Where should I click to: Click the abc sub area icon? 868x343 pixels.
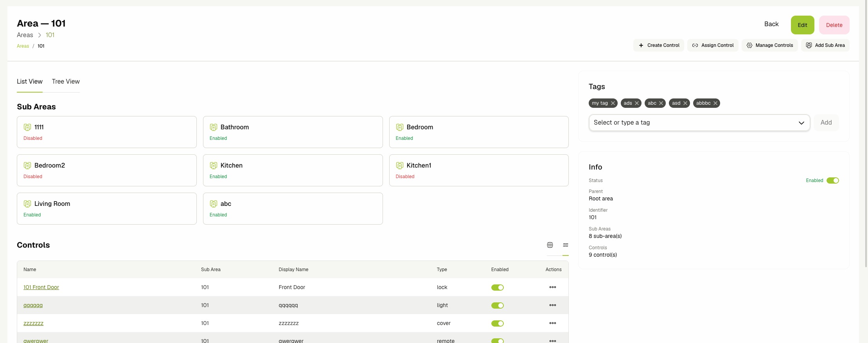(x=214, y=204)
